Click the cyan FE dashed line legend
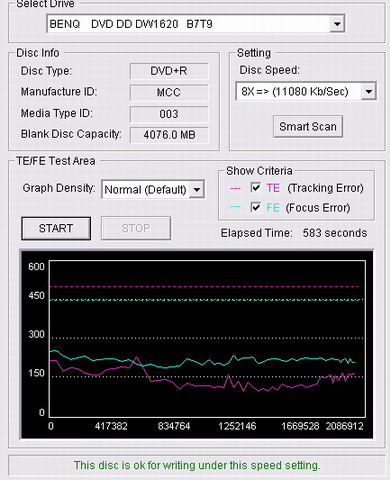The image size is (390, 480). 235,207
